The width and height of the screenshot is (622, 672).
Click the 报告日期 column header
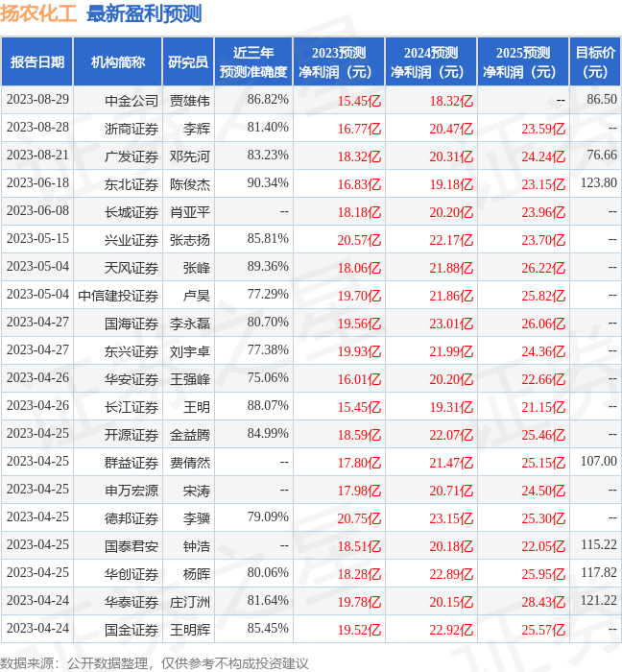[37, 62]
